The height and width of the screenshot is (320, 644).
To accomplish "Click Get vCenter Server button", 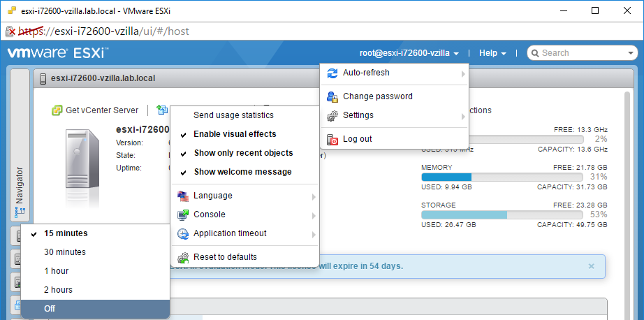I will (x=95, y=110).
